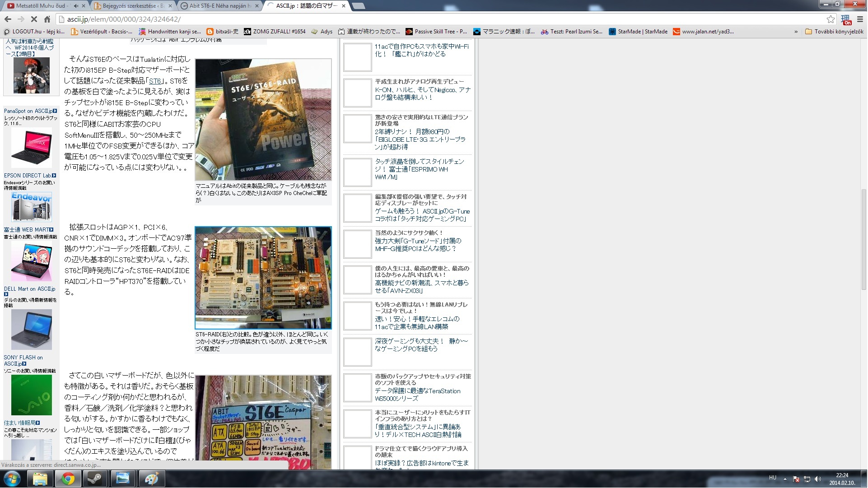Follow the ST6 link in the article

coord(155,81)
